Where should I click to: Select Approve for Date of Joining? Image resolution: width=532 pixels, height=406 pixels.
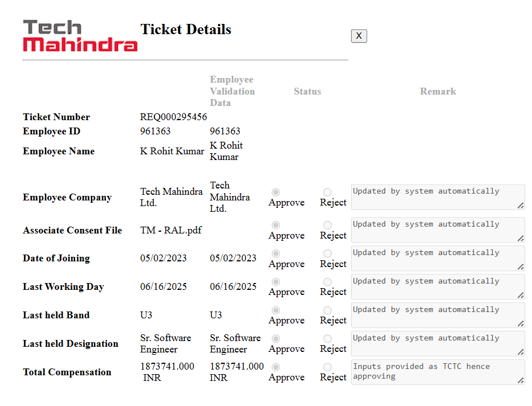(x=276, y=253)
